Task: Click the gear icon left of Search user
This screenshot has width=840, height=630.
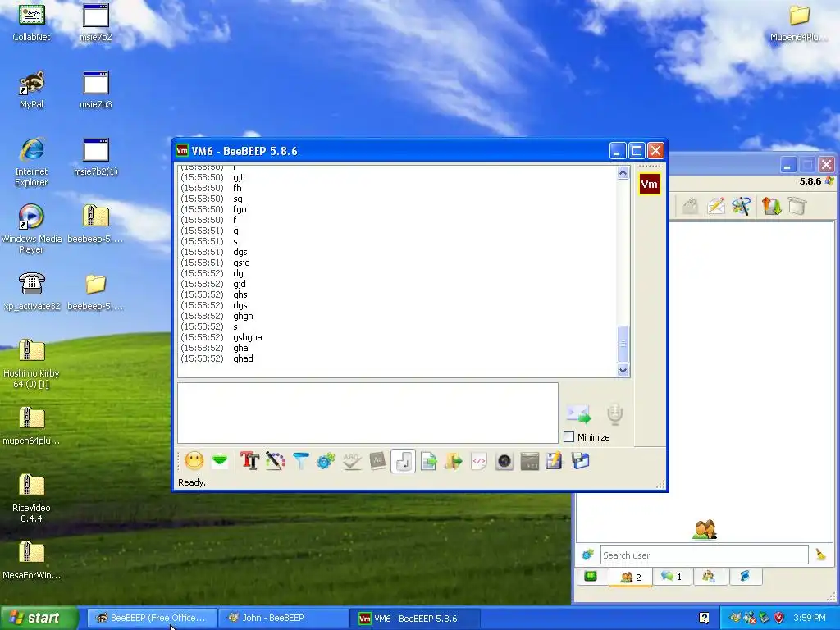Action: click(x=587, y=555)
